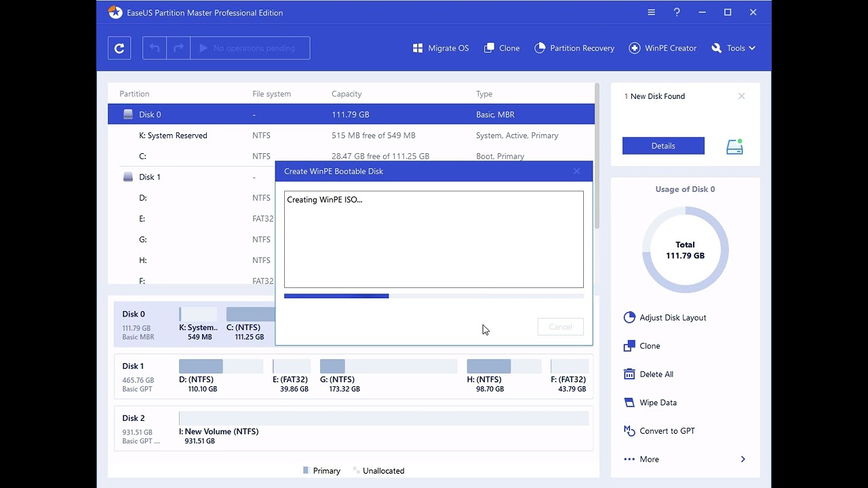Screen dimensions: 868x488
Task: Click the Delete All trash icon
Action: (629, 374)
